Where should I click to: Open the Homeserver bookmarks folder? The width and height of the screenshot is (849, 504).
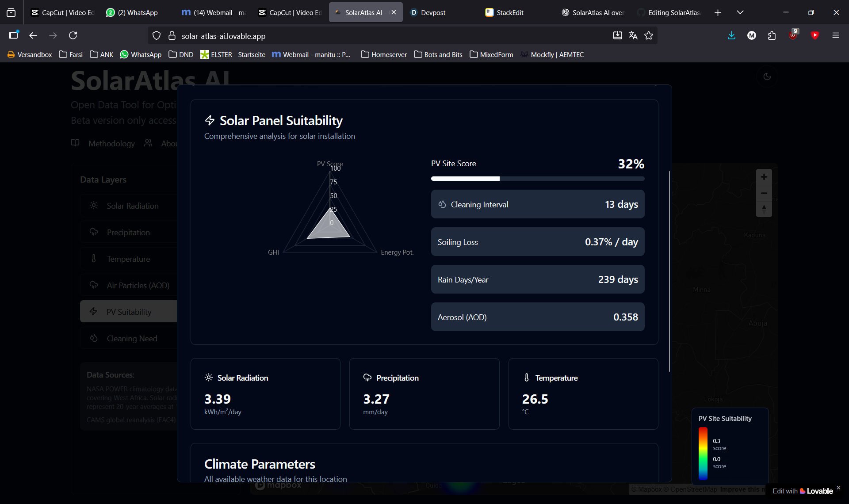coord(383,54)
